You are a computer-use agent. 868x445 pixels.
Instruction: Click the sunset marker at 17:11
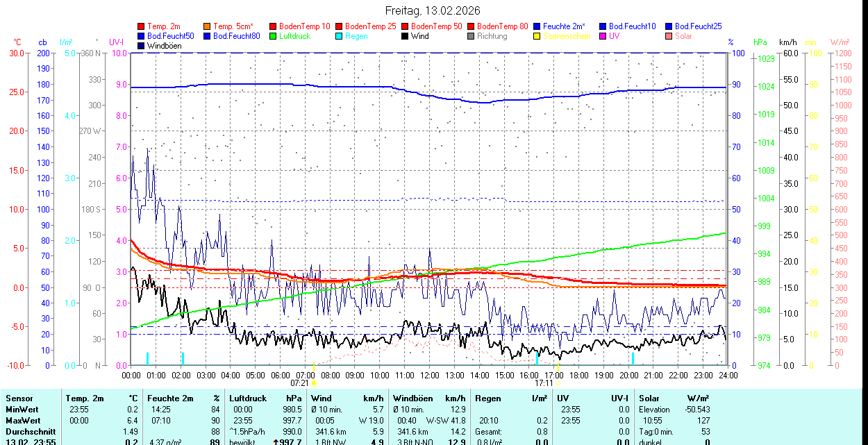558,383
